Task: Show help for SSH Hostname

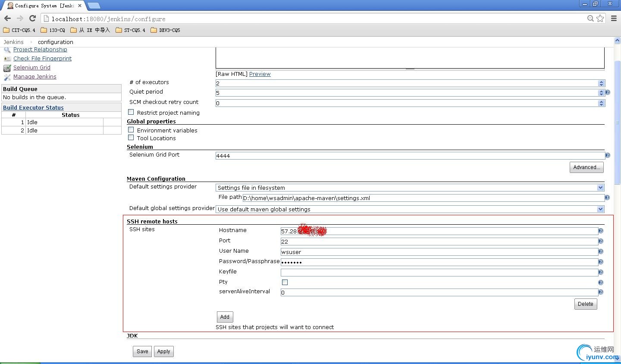Action: click(x=601, y=231)
